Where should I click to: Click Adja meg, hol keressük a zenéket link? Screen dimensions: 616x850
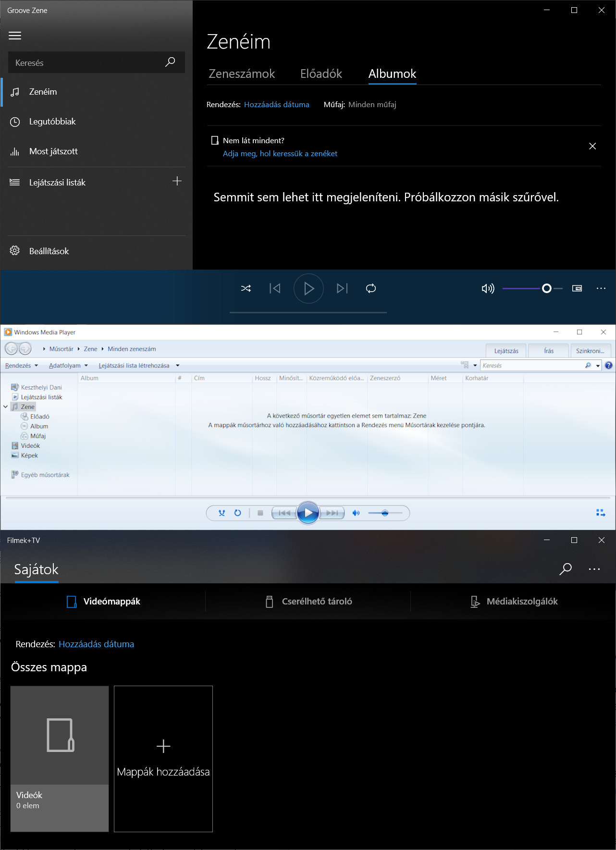point(280,153)
